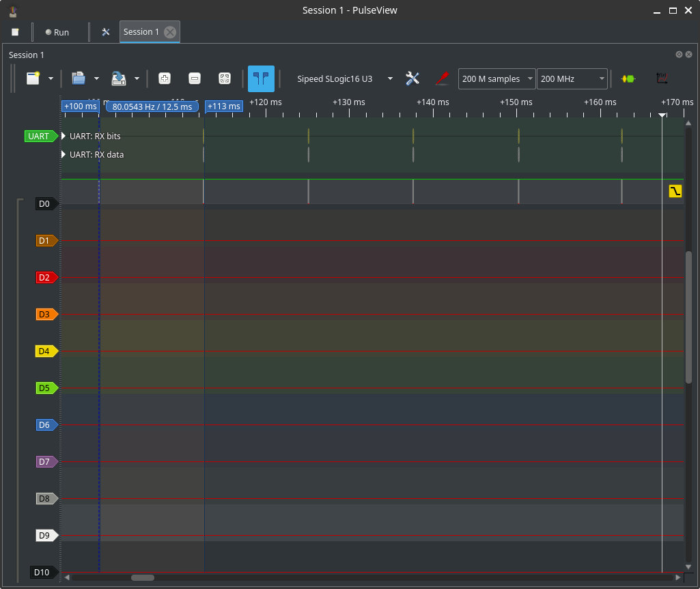Click the add math signal icon

pos(661,78)
